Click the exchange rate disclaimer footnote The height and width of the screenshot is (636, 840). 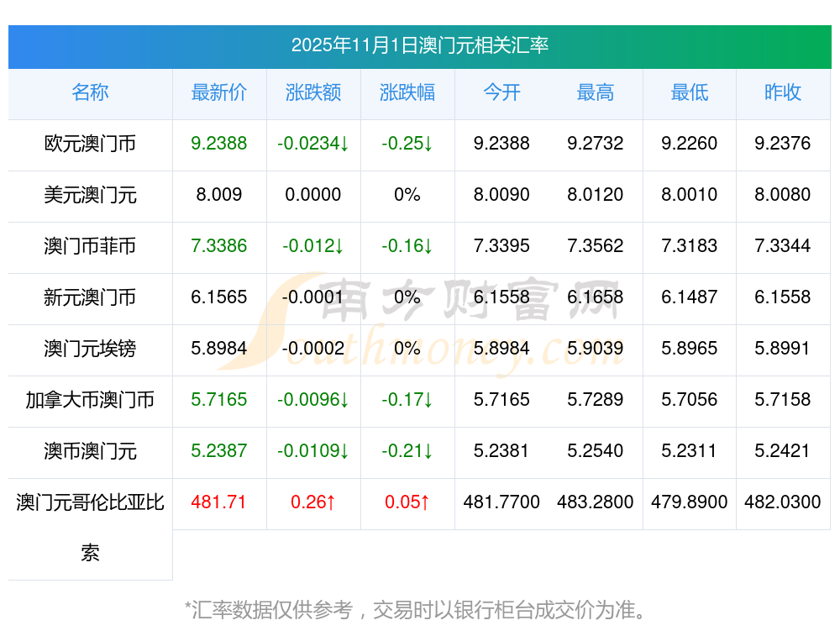tap(416, 609)
